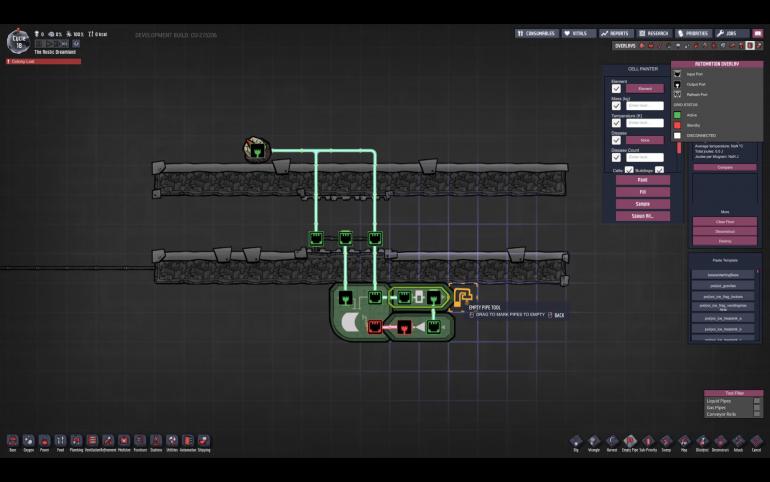This screenshot has width=770, height=482.
Task: Toggle Conveyor Rails filter checkbox
Action: tap(757, 413)
